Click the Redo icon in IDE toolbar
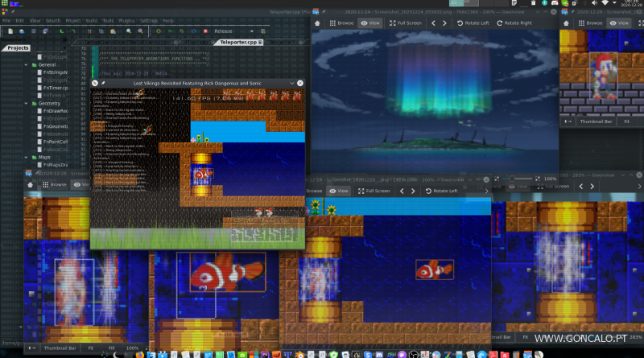 tap(73, 31)
